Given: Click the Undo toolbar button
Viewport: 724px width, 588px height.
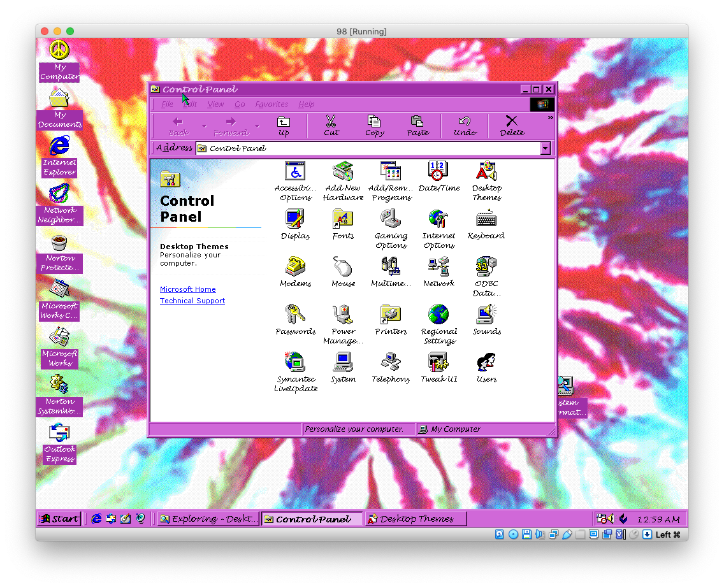Looking at the screenshot, I should [x=465, y=127].
